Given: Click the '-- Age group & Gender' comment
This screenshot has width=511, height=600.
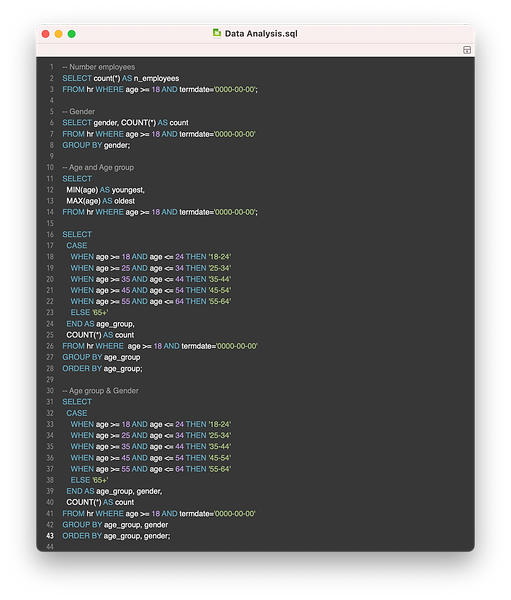Looking at the screenshot, I should click(x=100, y=391).
